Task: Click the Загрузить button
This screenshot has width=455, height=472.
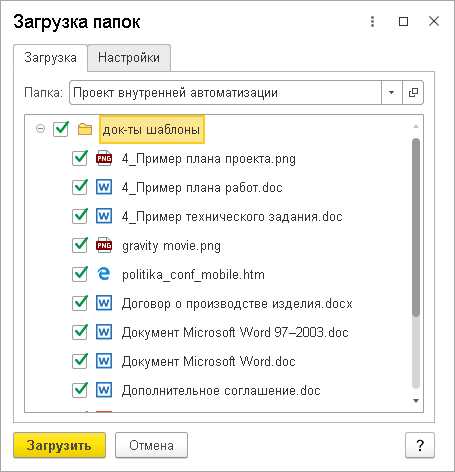Action: click(59, 445)
